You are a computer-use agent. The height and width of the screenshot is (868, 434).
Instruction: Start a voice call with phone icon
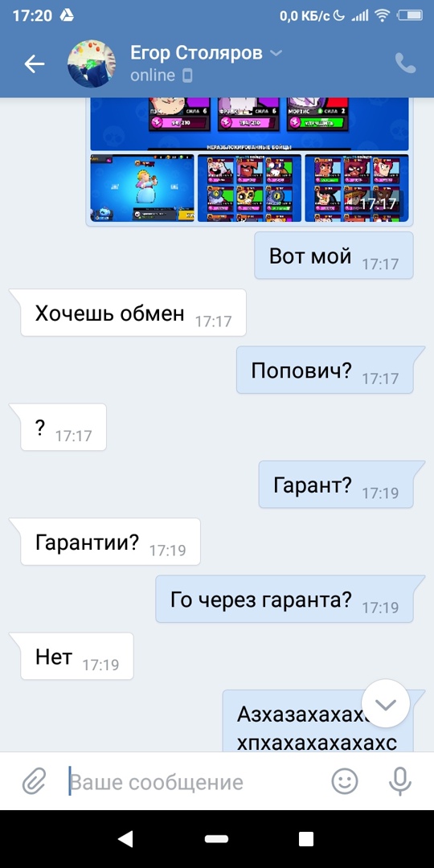click(x=405, y=64)
